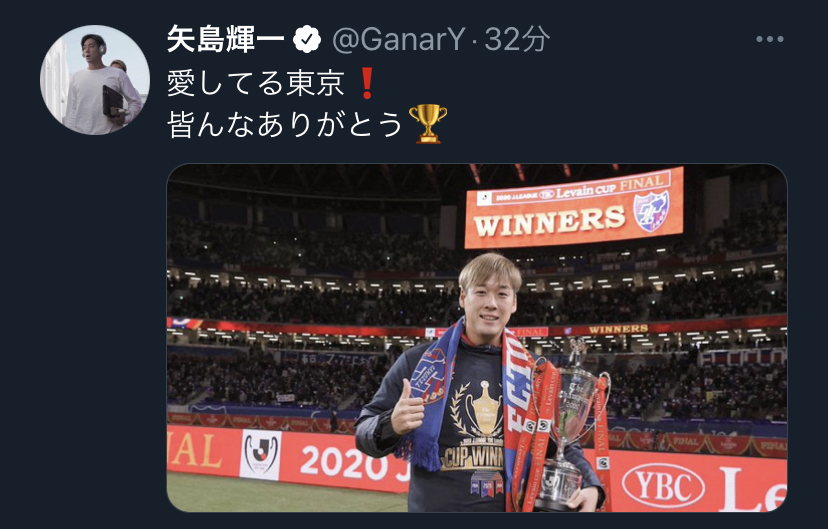
Task: Click the WINNERS scoreboard in the photo
Action: pyautogui.click(x=574, y=208)
